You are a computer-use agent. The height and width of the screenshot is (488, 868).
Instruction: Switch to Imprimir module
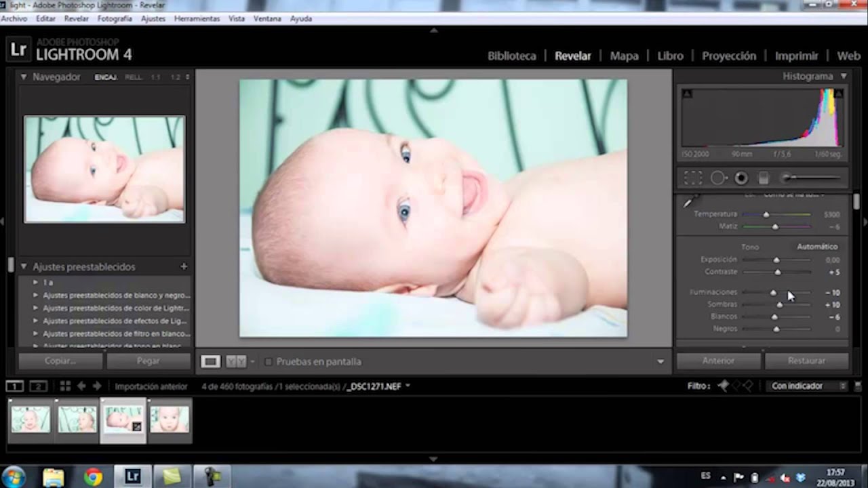pyautogui.click(x=797, y=56)
